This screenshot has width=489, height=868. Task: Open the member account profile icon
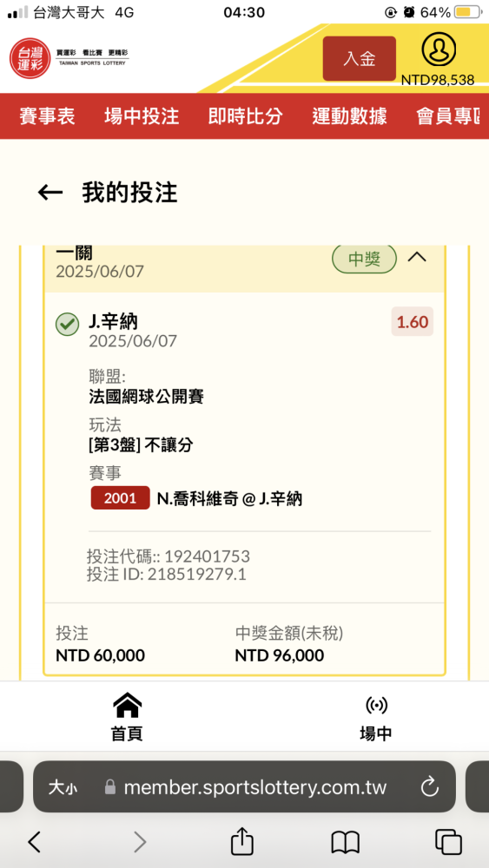tap(439, 49)
